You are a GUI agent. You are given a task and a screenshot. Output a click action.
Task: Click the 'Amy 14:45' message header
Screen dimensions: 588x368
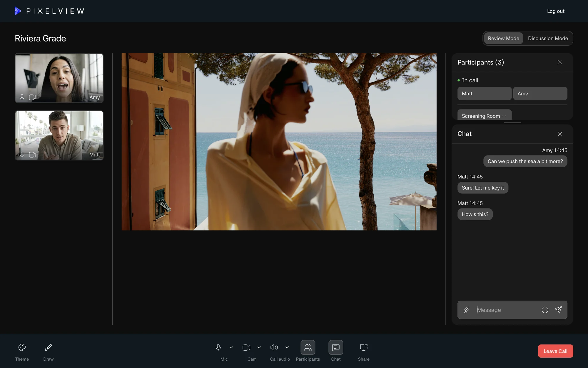555,150
